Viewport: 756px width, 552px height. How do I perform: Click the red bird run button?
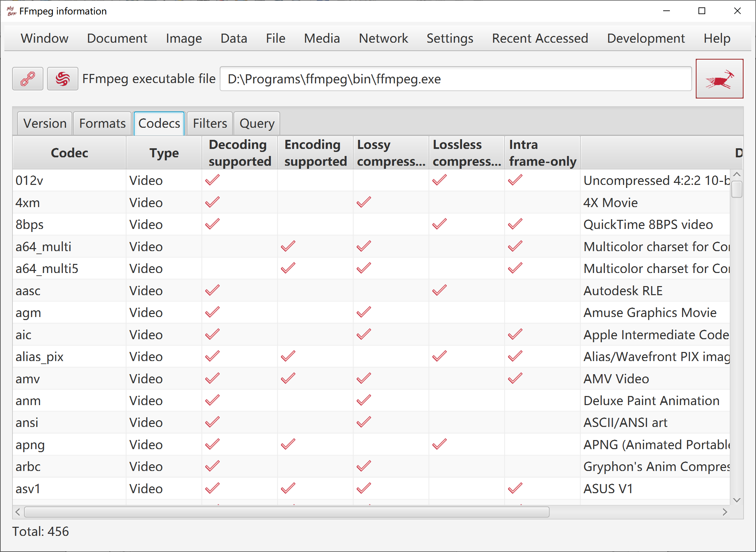pos(719,79)
